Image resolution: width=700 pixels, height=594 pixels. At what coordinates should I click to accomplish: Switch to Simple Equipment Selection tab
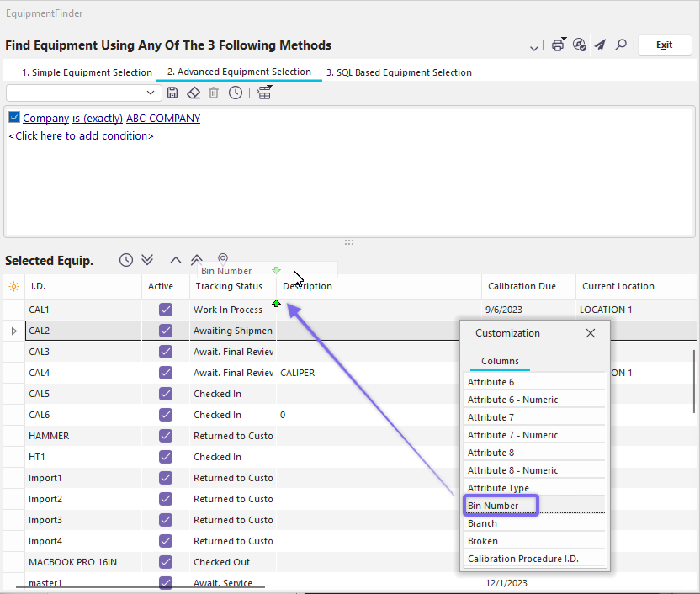[x=87, y=72]
